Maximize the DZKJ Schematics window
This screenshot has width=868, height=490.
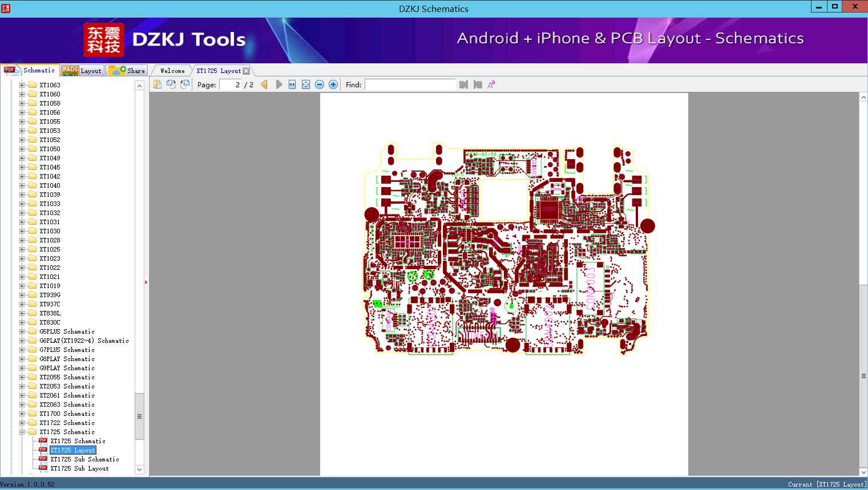click(834, 7)
